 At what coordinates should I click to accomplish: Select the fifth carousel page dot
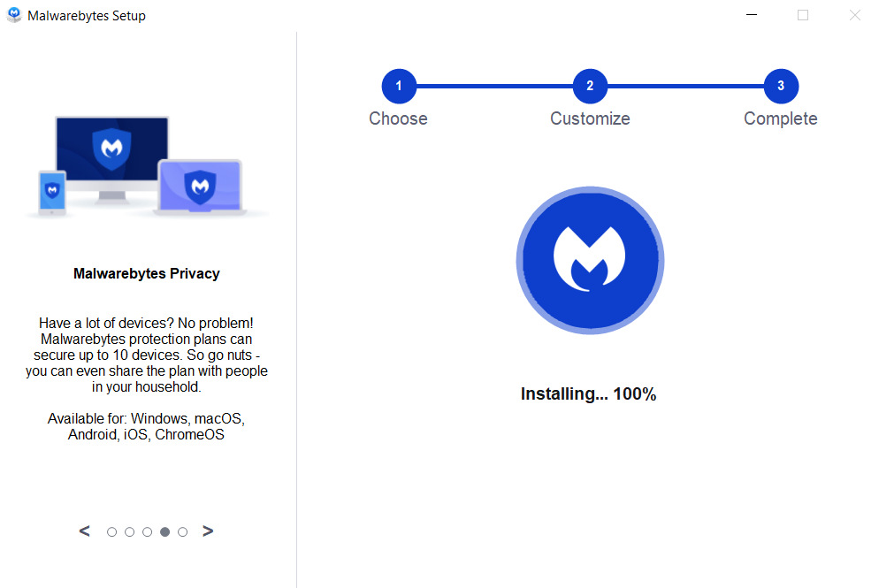coord(183,532)
